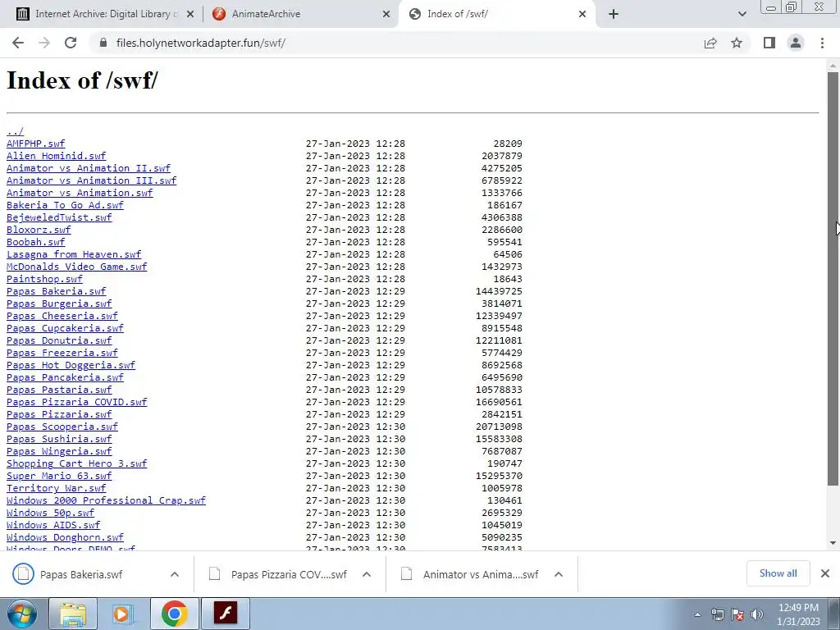Select the 14439725 file size text
The image size is (840, 630).
(x=499, y=291)
